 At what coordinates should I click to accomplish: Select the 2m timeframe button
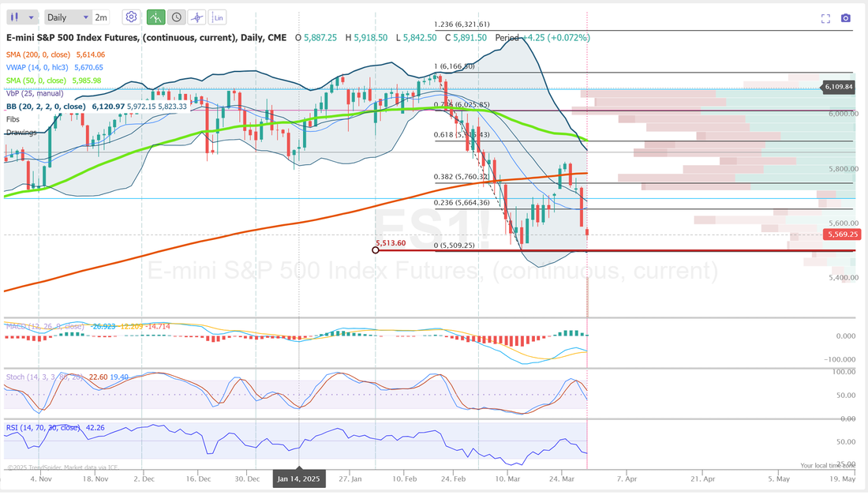[x=101, y=17]
